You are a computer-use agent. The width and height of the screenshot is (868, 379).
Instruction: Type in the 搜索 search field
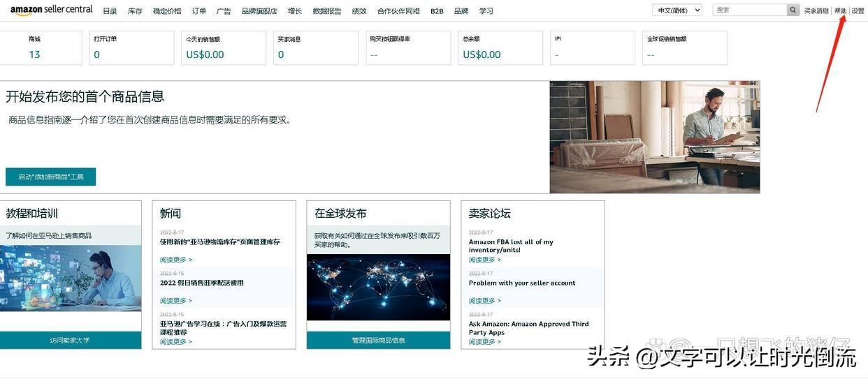[x=749, y=10]
